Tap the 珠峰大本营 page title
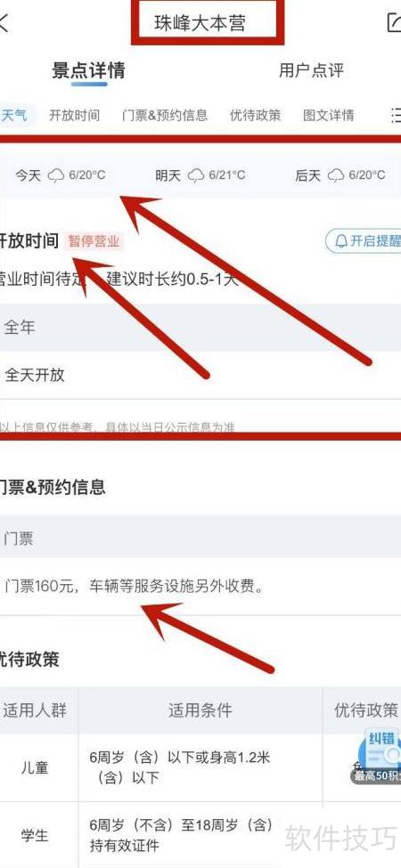Screen dimensions: 401x868 click(200, 24)
